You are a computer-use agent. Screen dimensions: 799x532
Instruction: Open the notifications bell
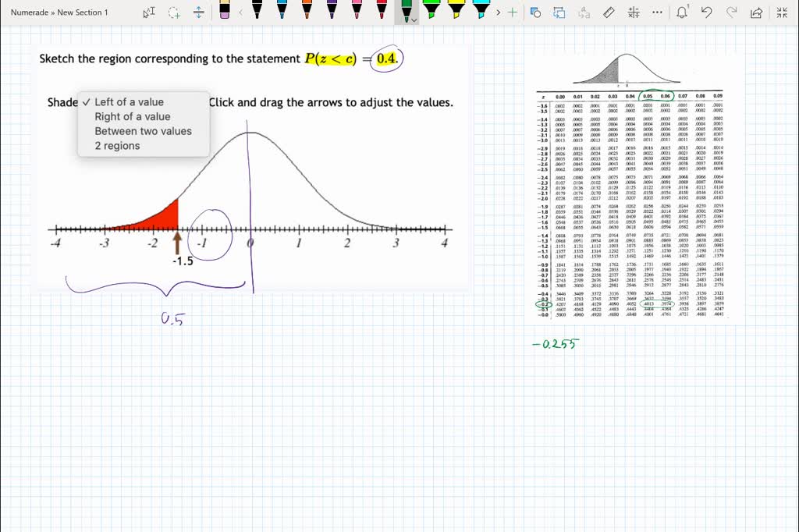pos(681,12)
